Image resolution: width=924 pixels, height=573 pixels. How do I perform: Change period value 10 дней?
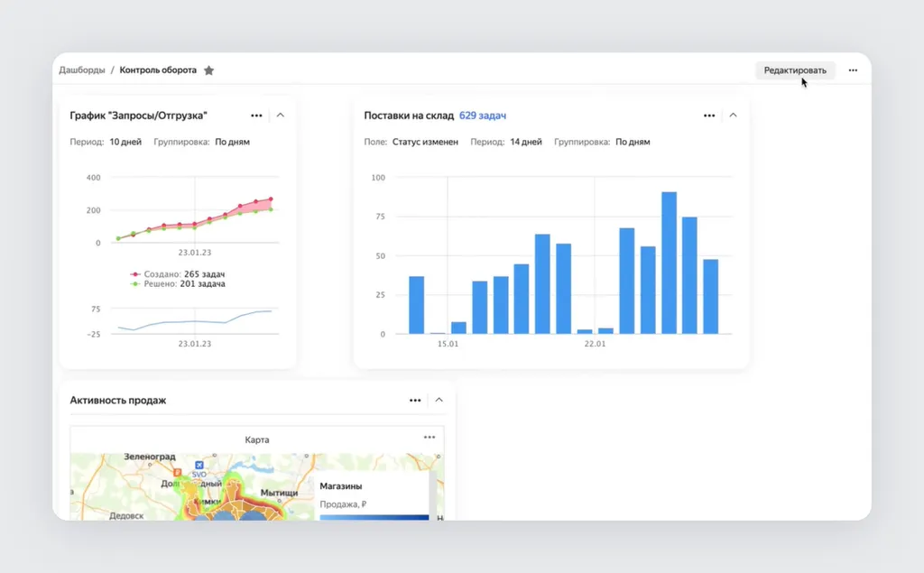click(x=125, y=142)
